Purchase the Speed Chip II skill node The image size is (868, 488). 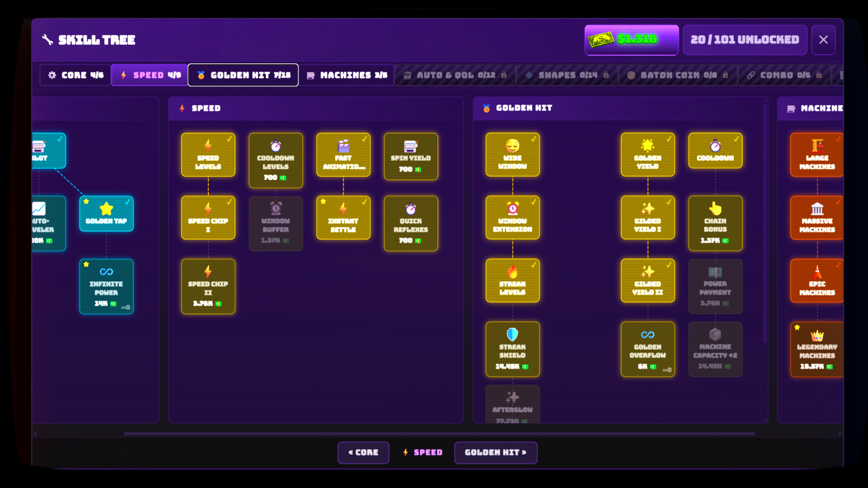208,286
